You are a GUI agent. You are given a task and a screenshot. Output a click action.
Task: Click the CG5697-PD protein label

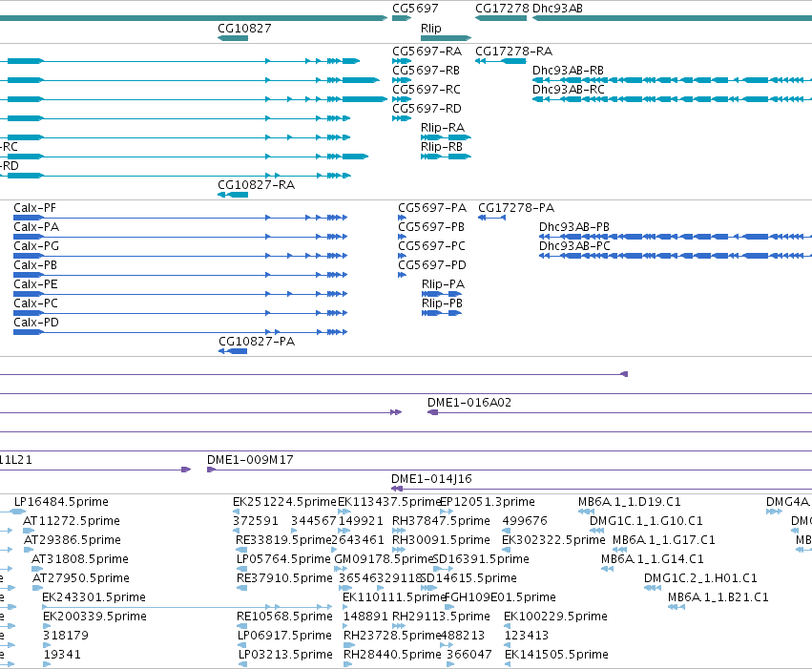click(x=432, y=265)
